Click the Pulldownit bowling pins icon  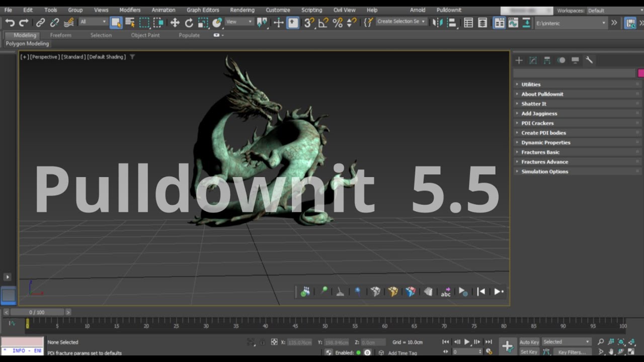coord(305,292)
